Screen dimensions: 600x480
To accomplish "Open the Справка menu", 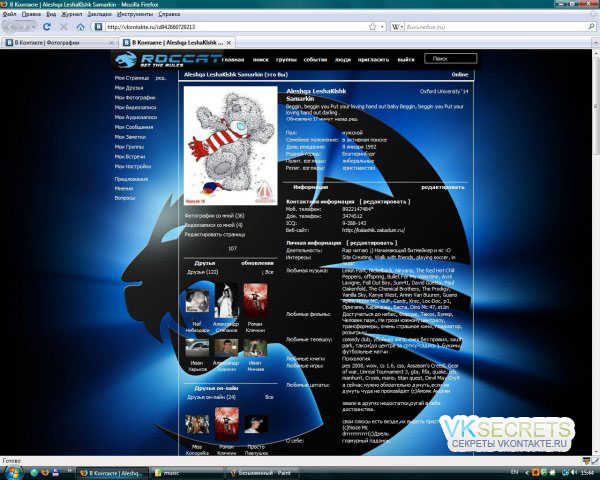I will pos(169,14).
